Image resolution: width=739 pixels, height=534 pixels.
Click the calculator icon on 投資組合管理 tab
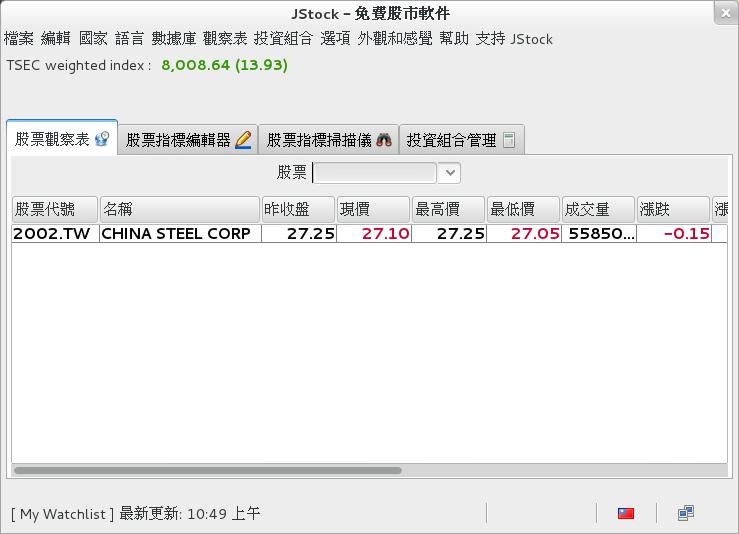tap(509, 140)
